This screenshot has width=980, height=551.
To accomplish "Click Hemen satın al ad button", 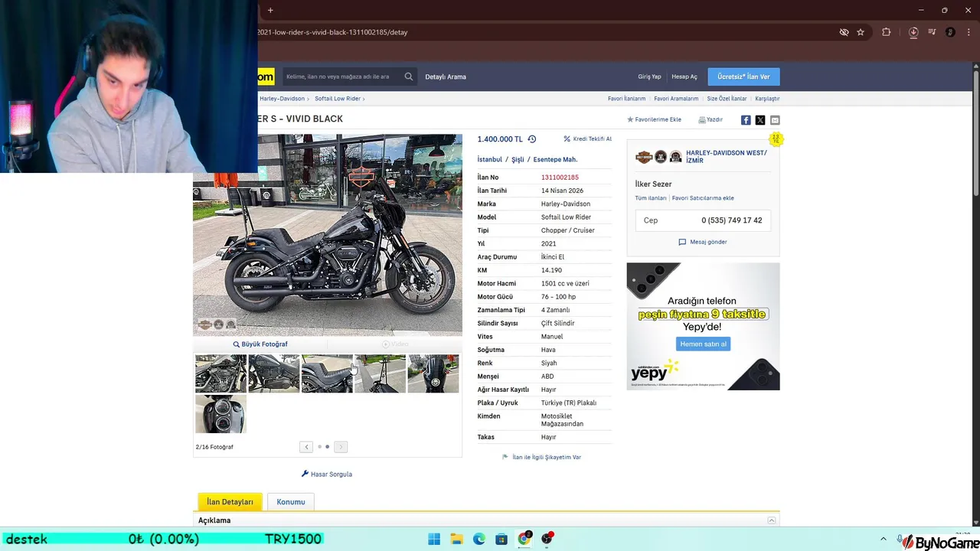I will [x=703, y=344].
